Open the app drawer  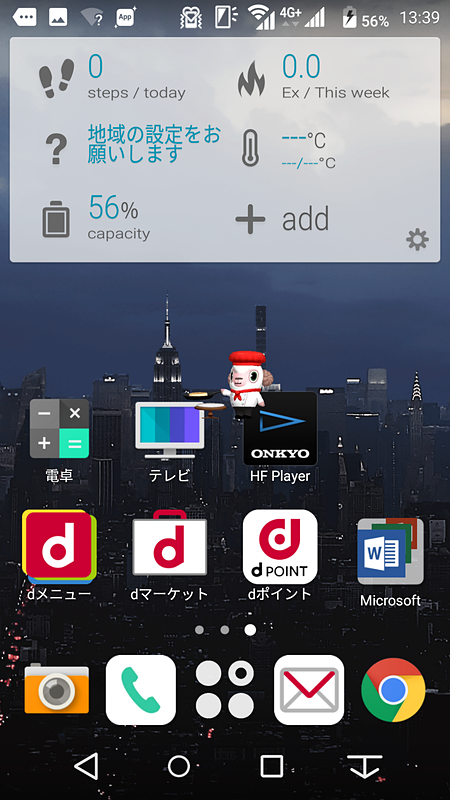point(225,690)
